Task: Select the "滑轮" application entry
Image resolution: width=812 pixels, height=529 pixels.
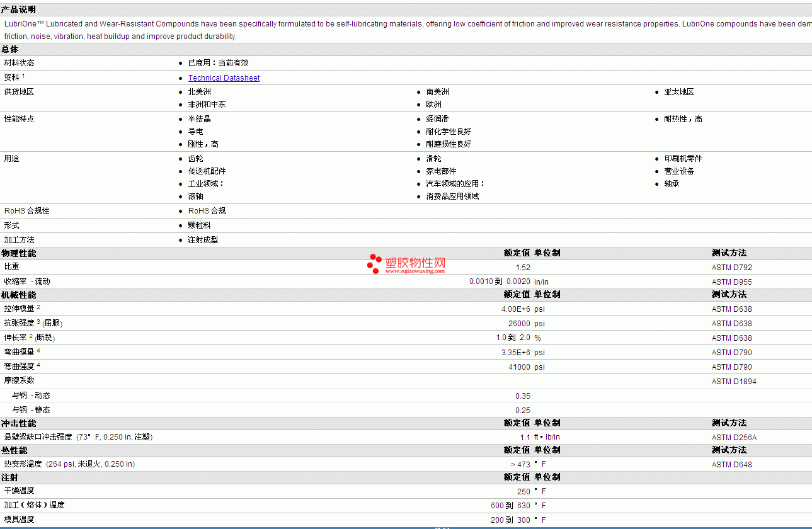Action: pos(434,159)
